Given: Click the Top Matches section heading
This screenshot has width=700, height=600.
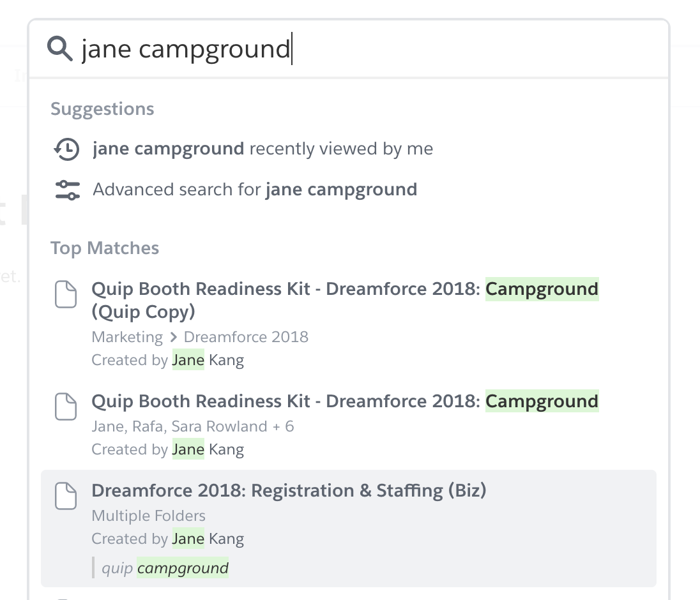Looking at the screenshot, I should [105, 248].
